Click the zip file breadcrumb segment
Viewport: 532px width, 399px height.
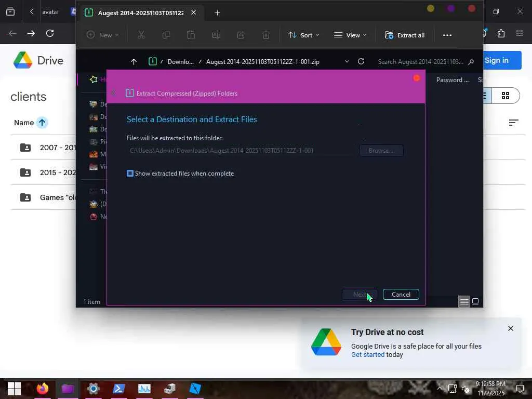pos(262,62)
